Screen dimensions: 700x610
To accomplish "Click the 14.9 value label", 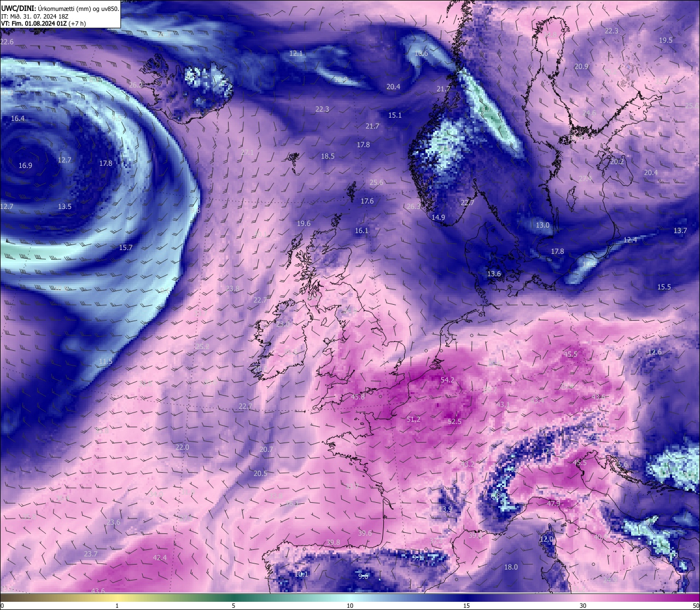I will (438, 217).
